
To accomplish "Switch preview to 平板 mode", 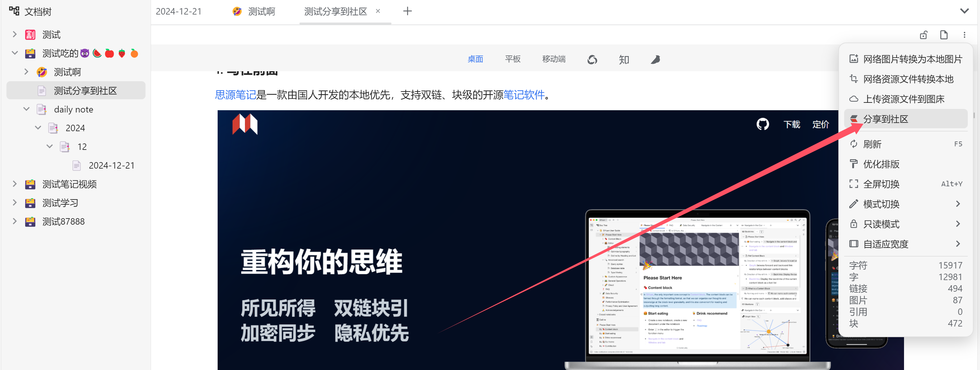I will (x=513, y=59).
